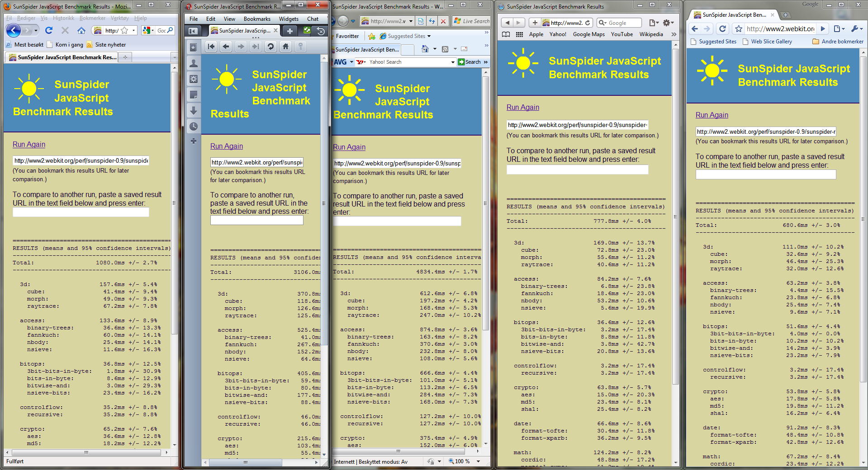Image resolution: width=868 pixels, height=470 pixels.
Task: Click Firefox stop loading X icon
Action: pyautogui.click(x=65, y=30)
